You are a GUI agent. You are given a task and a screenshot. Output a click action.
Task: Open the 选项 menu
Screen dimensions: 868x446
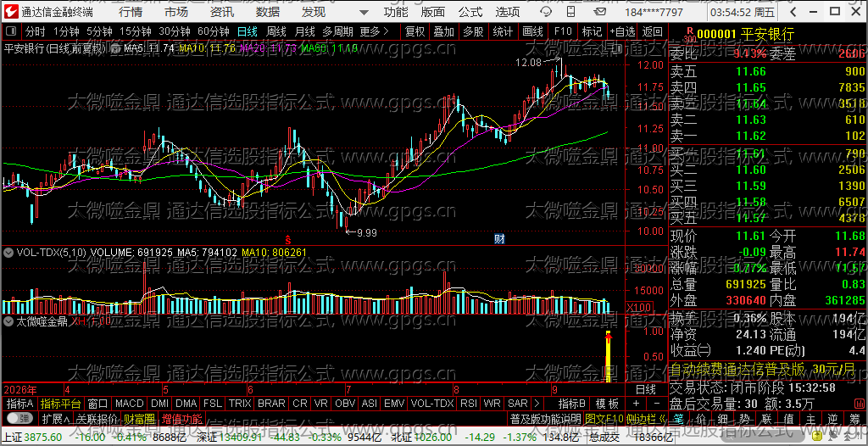pyautogui.click(x=507, y=12)
